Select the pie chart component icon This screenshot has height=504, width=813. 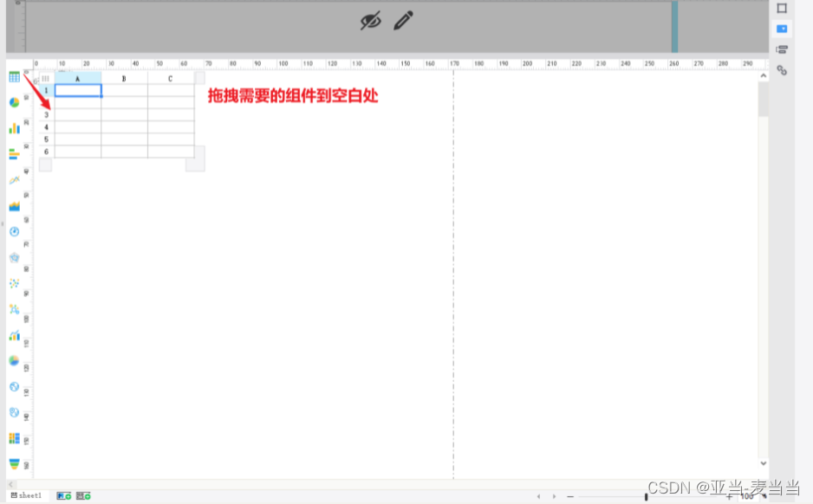[x=14, y=102]
